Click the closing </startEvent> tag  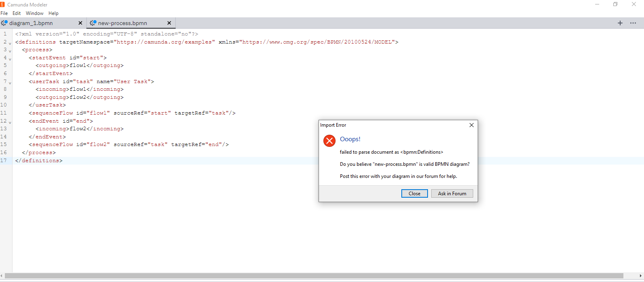click(x=50, y=73)
